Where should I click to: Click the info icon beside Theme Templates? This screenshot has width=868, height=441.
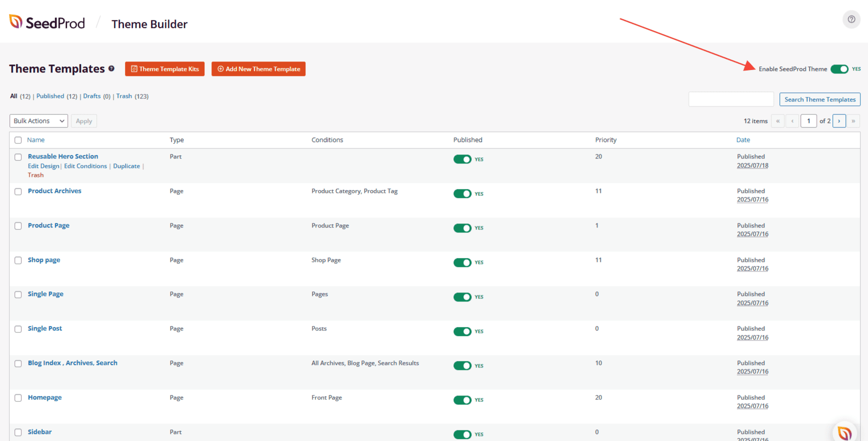point(111,68)
